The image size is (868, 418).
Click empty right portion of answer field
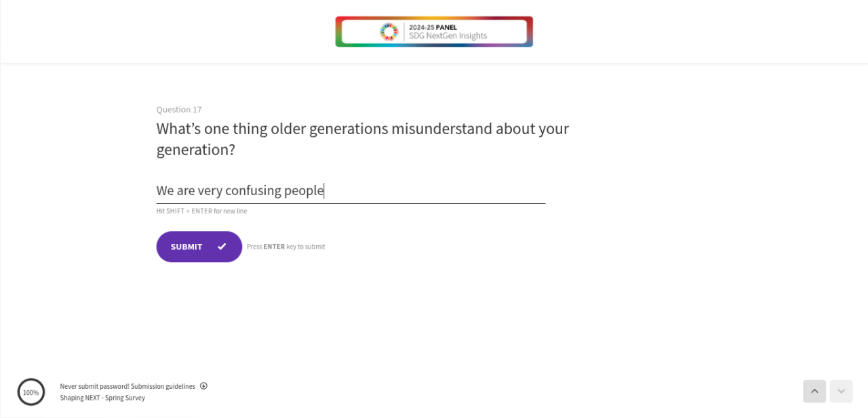click(461, 190)
